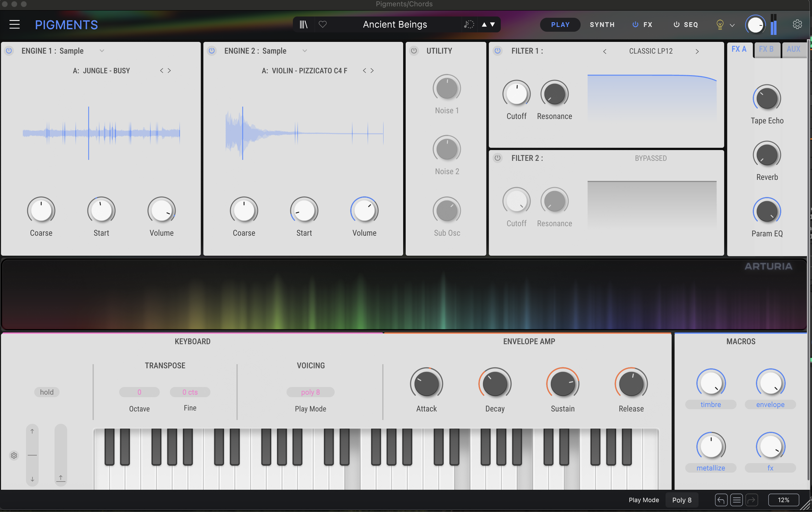Select previous preset with up arrow
This screenshot has height=512, width=812.
[484, 24]
